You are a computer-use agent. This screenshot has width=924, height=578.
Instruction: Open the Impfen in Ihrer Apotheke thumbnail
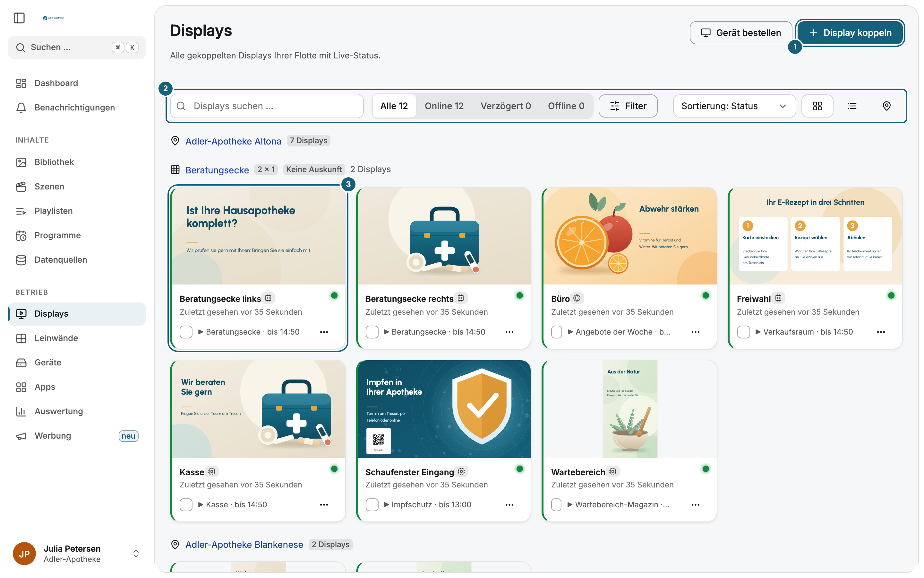[x=444, y=409]
